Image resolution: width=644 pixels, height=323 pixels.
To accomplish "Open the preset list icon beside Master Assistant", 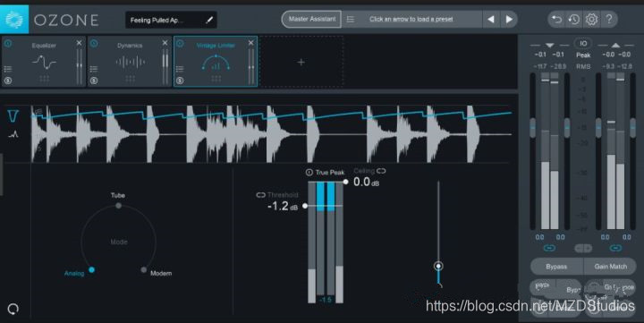I will 351,20.
